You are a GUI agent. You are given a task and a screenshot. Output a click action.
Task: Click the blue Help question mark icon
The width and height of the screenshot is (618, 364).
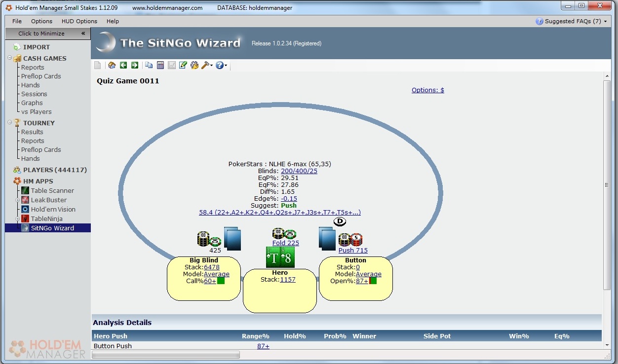coord(220,65)
